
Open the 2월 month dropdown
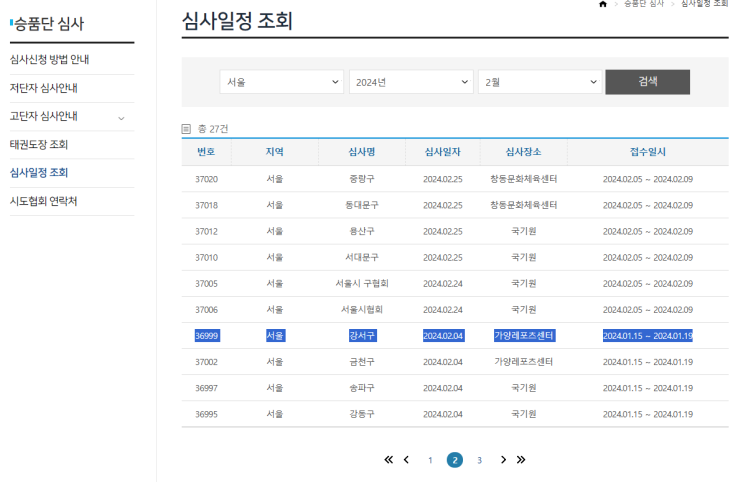540,82
